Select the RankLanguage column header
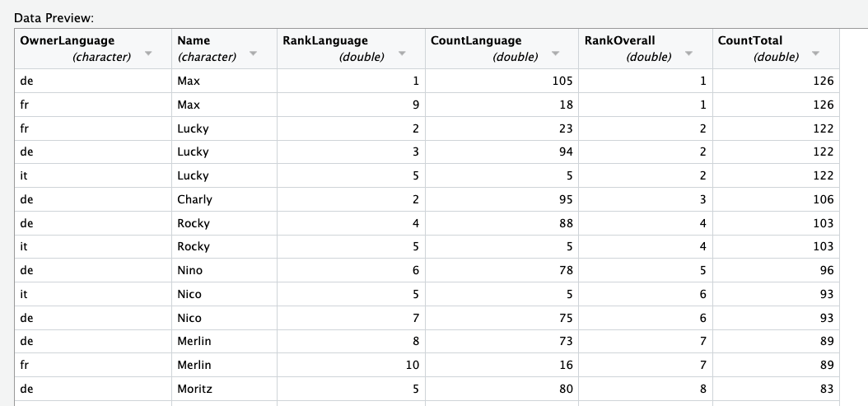Image resolution: width=868 pixels, height=406 pixels. [x=325, y=40]
